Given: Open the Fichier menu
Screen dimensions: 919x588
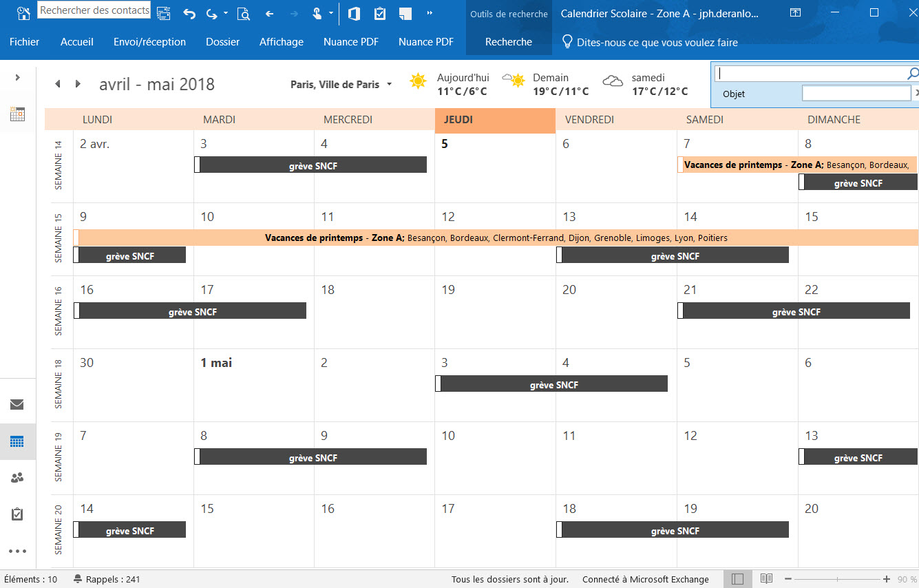Looking at the screenshot, I should point(25,41).
